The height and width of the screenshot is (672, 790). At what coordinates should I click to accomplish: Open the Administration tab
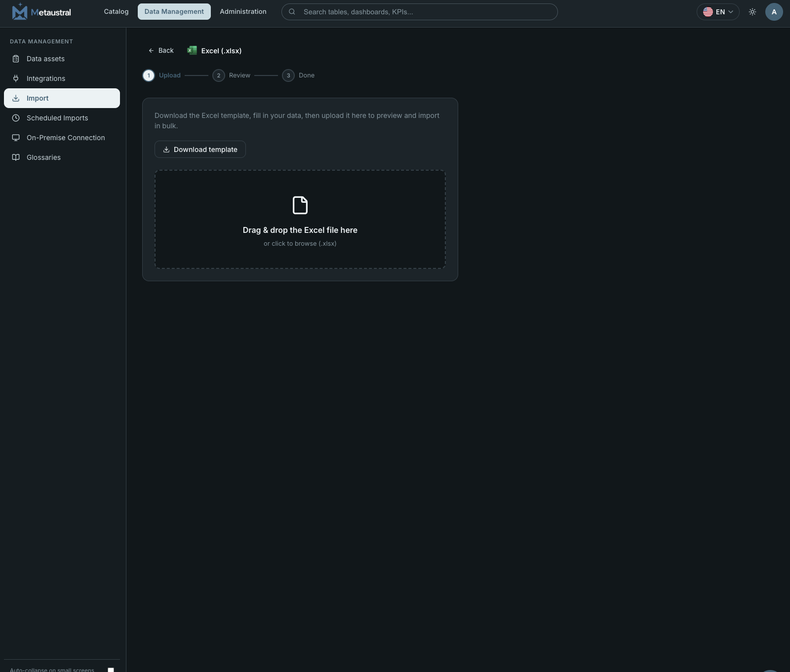coord(243,11)
